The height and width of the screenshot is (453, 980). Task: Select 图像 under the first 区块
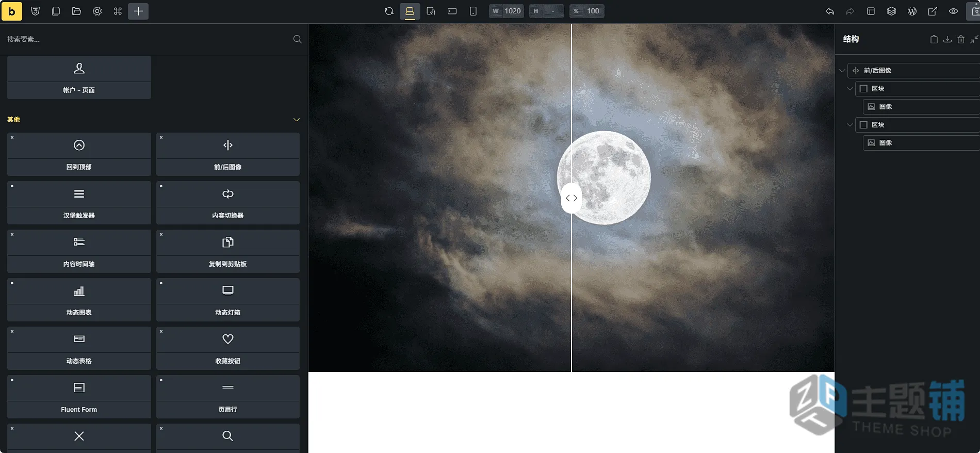pos(921,107)
